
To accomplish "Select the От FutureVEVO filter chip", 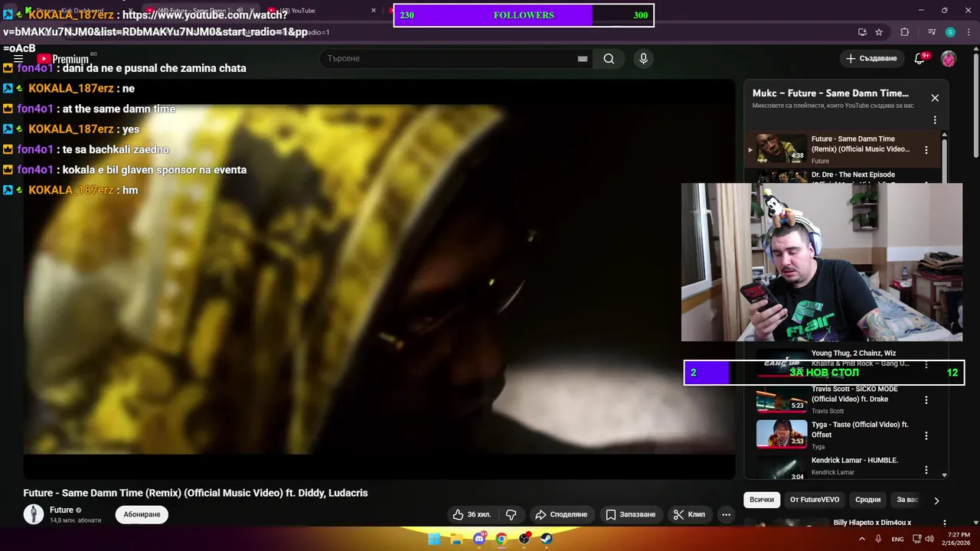I will pos(815,500).
